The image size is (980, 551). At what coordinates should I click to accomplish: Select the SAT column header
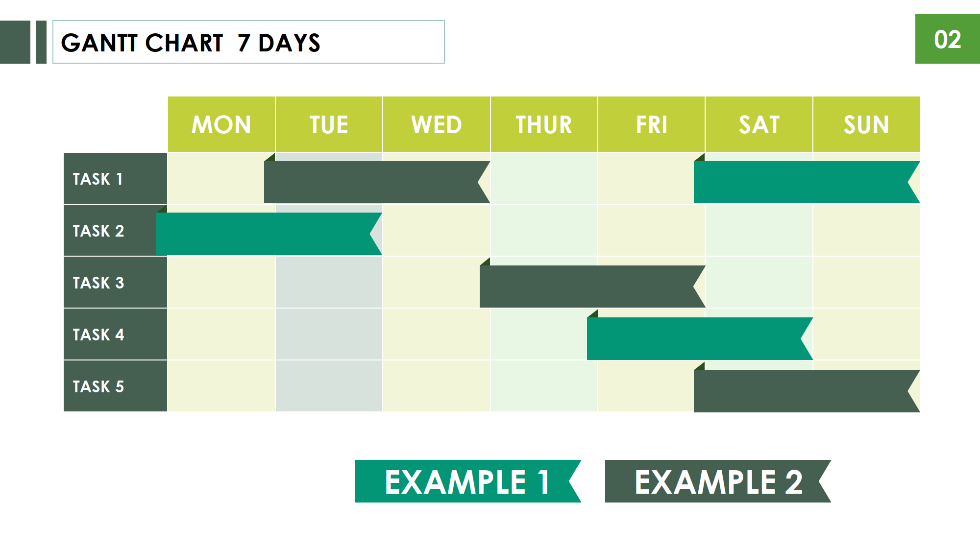click(x=759, y=124)
